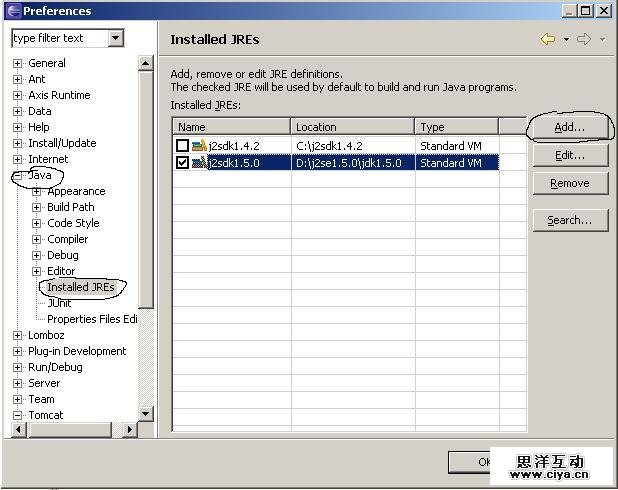618x490 pixels.
Task: Select the JUnit preference page
Action: (x=59, y=303)
